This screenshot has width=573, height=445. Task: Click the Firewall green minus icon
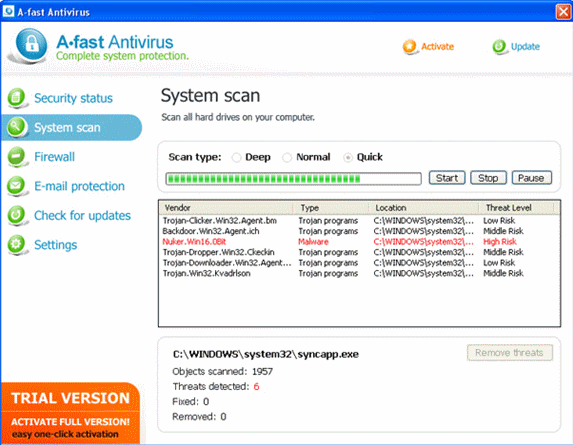coord(16,156)
